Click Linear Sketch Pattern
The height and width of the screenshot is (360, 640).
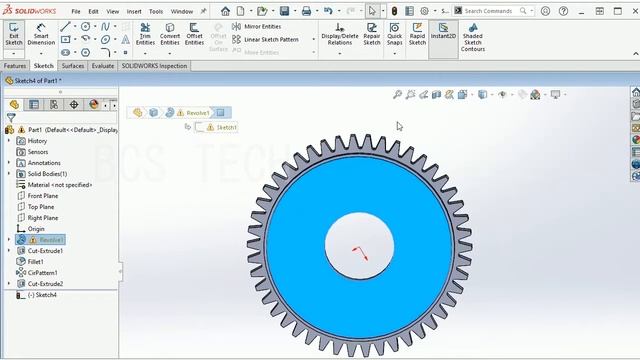tap(266, 40)
